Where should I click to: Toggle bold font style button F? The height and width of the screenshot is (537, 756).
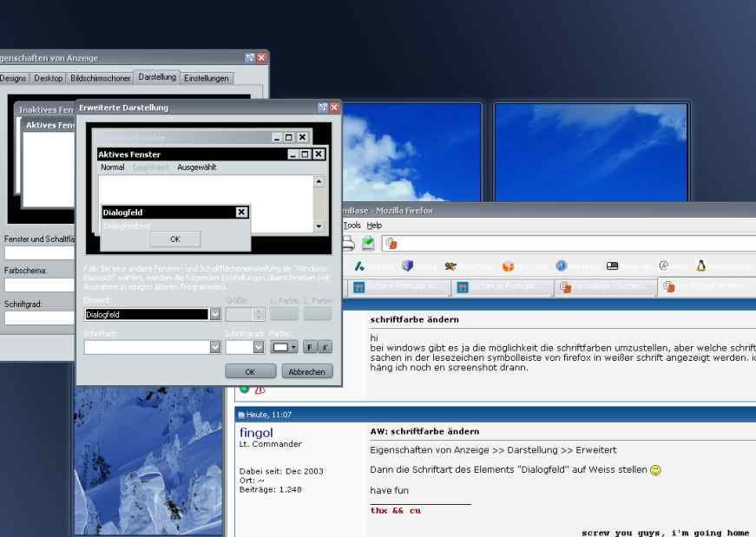tap(310, 347)
